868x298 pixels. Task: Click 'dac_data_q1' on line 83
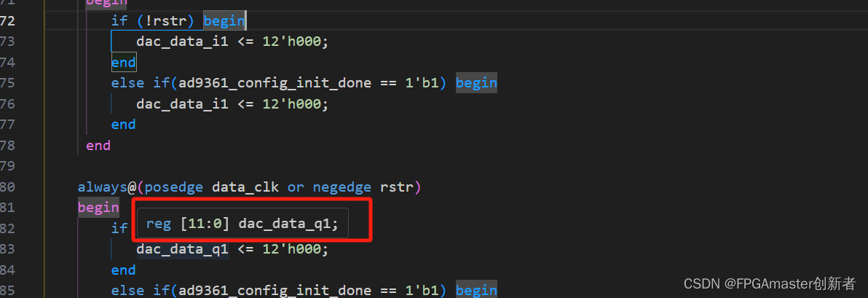point(182,249)
